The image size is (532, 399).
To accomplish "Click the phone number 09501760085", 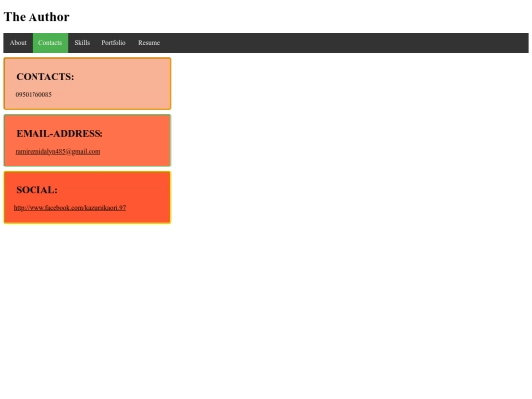I will coord(33,94).
